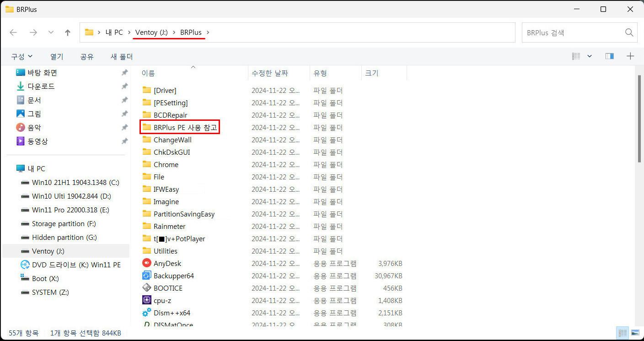Image resolution: width=644 pixels, height=341 pixels.
Task: Select the ChangeWall folder icon
Action: pyautogui.click(x=146, y=140)
